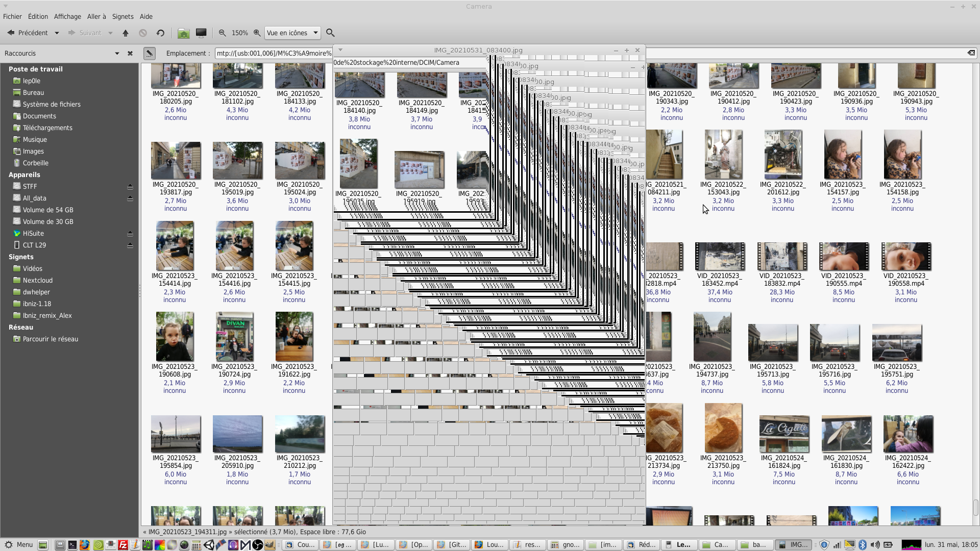Image resolution: width=980 pixels, height=551 pixels.
Task: Open the search magnifier icon
Action: click(x=330, y=33)
